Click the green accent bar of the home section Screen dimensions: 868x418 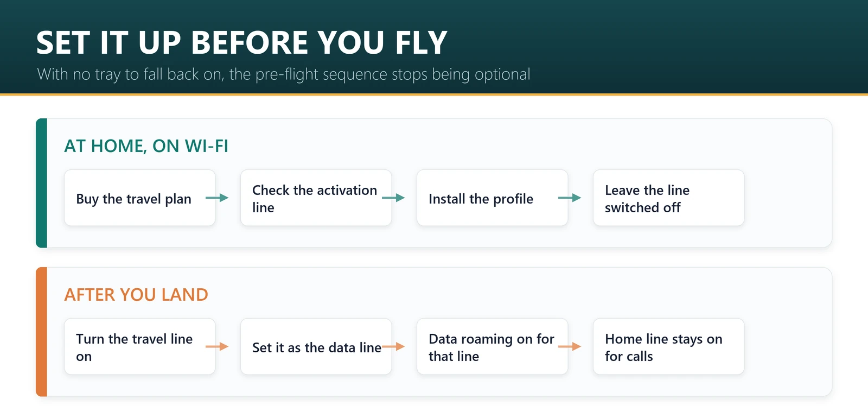[41, 183]
